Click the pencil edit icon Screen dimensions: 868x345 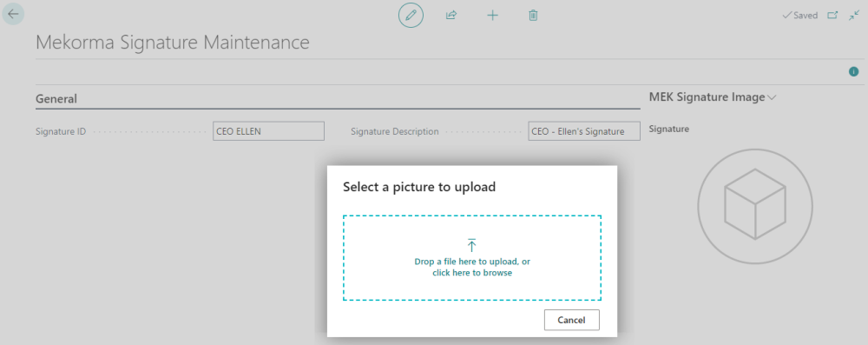click(411, 16)
